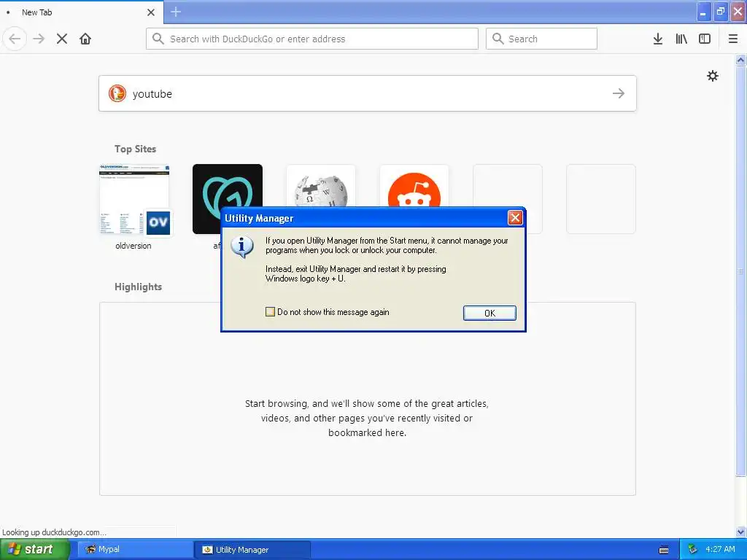Screen dimensions: 747x560
Task: Focus the toolbar Search field
Action: [541, 39]
